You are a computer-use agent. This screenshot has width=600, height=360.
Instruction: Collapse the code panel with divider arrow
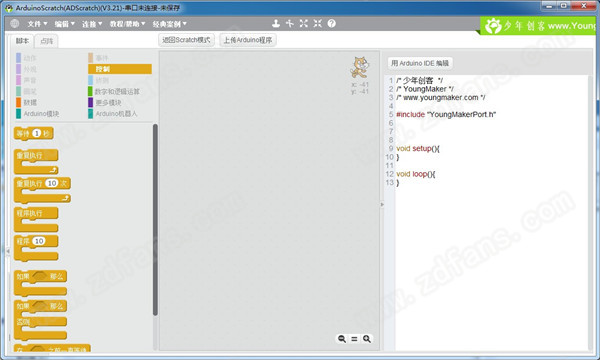tap(382, 205)
